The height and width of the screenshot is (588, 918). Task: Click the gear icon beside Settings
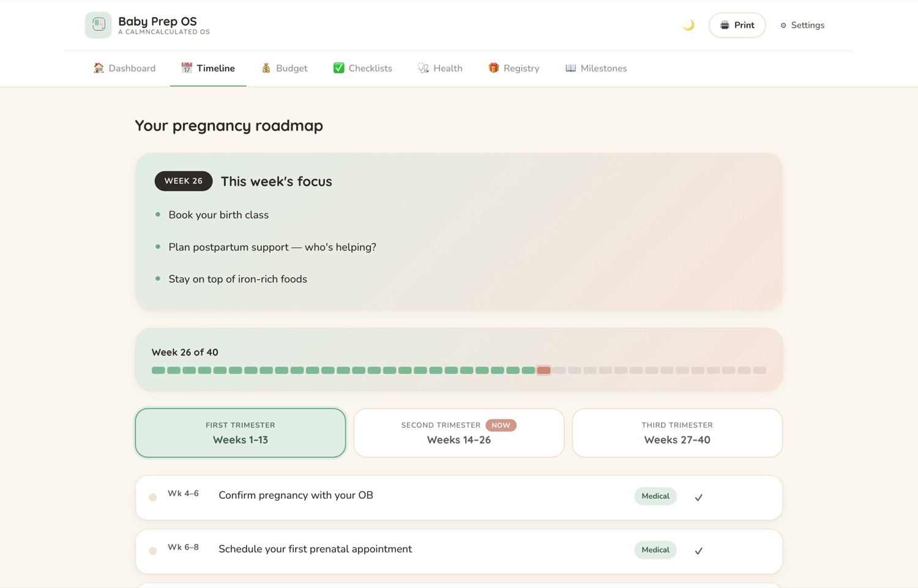(783, 25)
